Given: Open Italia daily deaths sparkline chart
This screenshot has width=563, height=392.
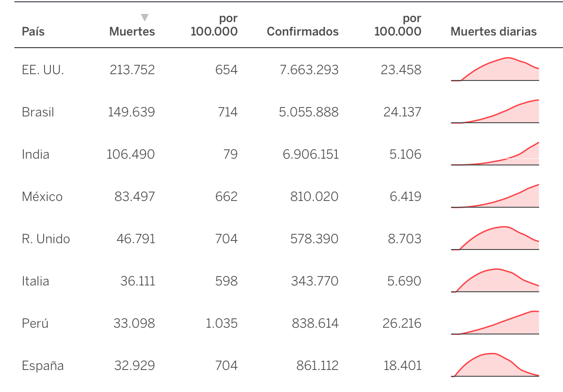Looking at the screenshot, I should [x=495, y=281].
